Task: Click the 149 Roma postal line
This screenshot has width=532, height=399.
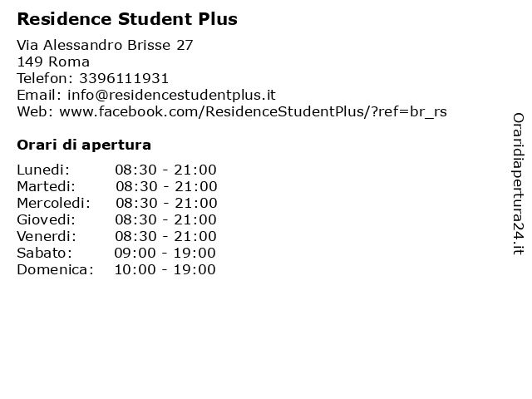Action: point(53,62)
